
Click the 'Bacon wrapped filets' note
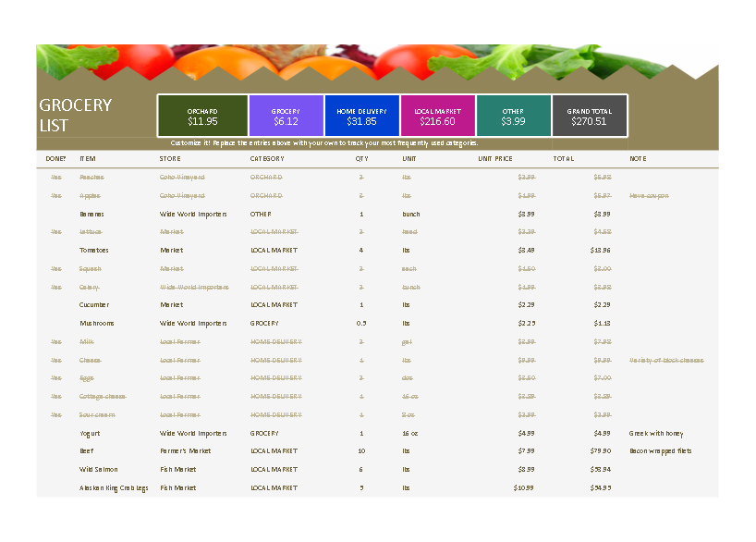(661, 450)
